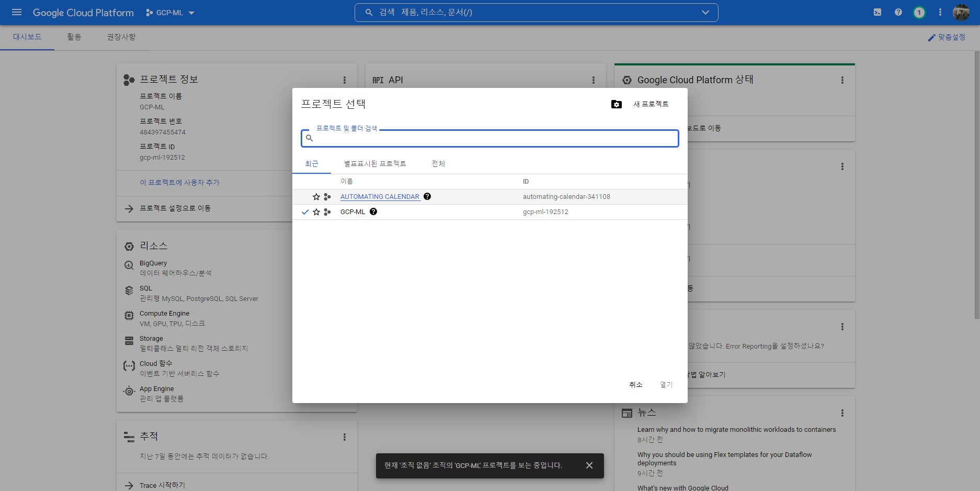Switch to the 대시보드 tab
Viewport: 980px width, 491px height.
(27, 37)
